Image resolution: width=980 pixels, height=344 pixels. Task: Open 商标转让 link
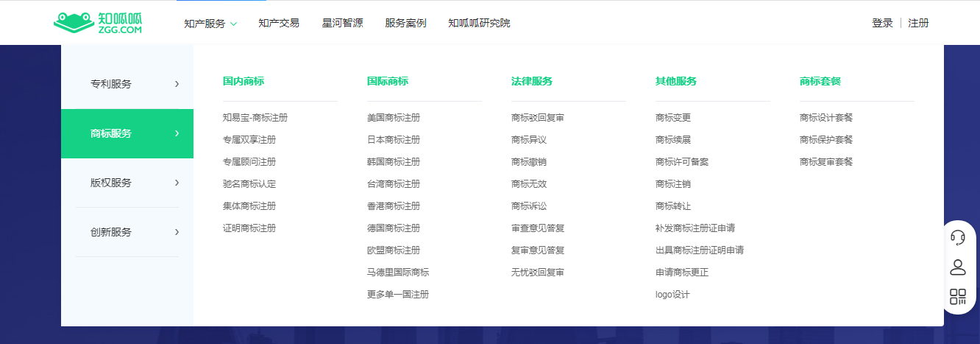pos(673,206)
